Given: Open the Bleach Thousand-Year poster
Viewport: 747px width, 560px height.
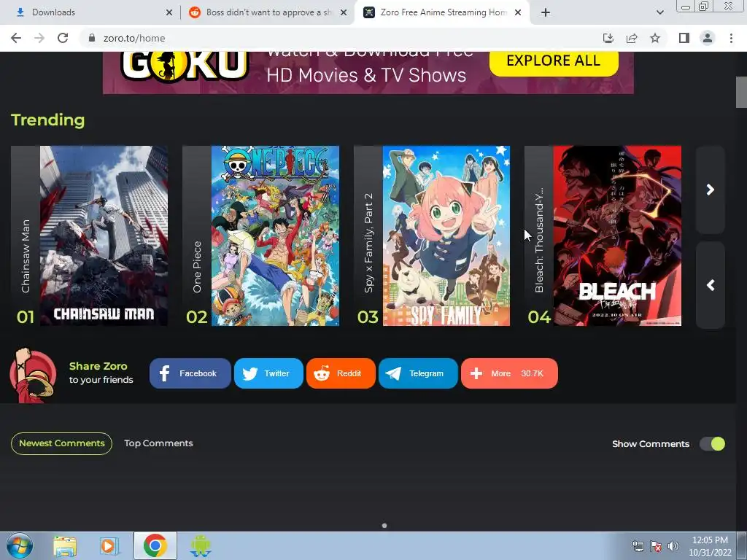Looking at the screenshot, I should click(x=617, y=236).
